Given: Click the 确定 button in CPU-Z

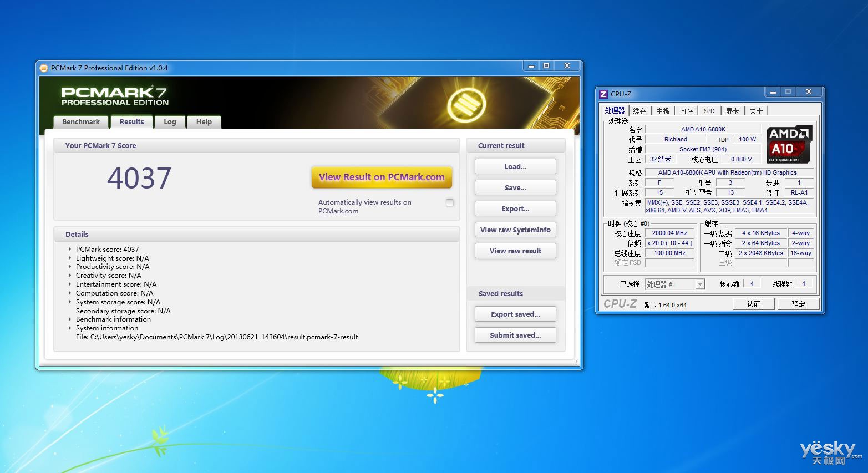Looking at the screenshot, I should (798, 304).
